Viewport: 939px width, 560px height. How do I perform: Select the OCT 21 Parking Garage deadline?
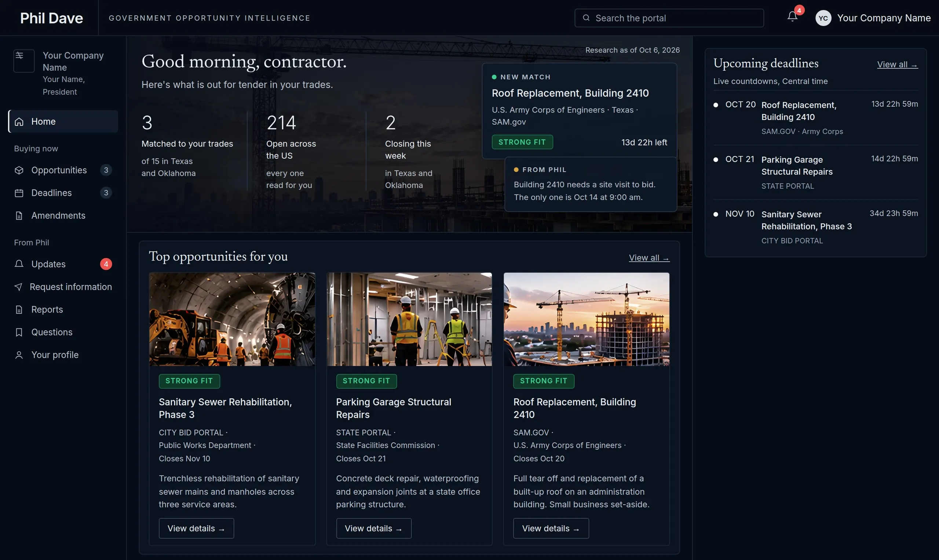tap(815, 173)
